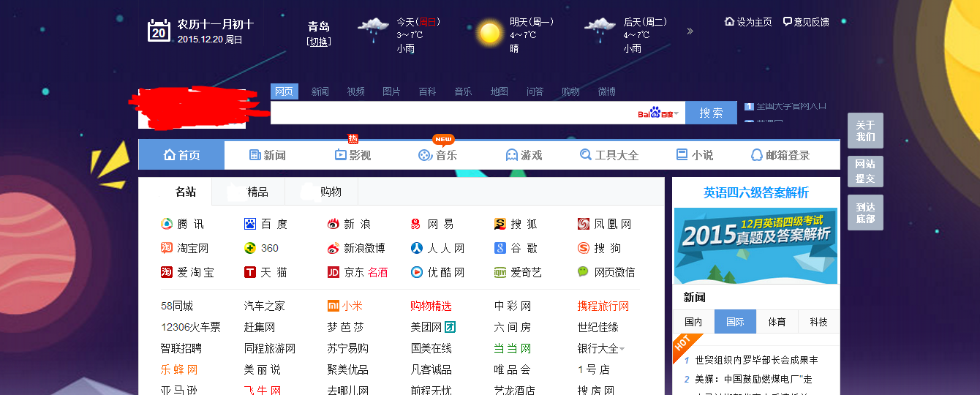Switch to the 名站 sites tab
980x395 pixels.
[176, 192]
